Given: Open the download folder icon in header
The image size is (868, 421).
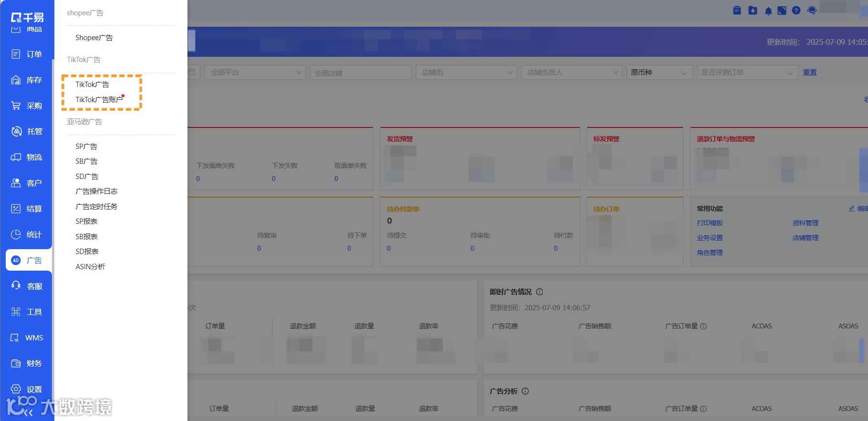Looking at the screenshot, I should point(753,11).
